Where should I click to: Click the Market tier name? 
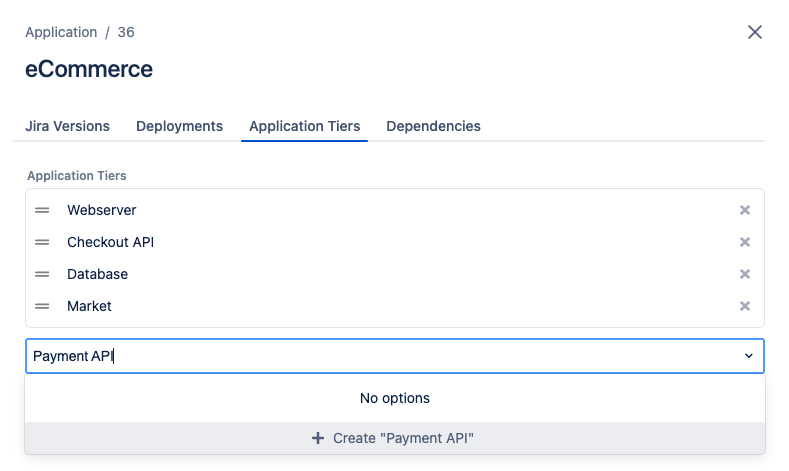(89, 306)
